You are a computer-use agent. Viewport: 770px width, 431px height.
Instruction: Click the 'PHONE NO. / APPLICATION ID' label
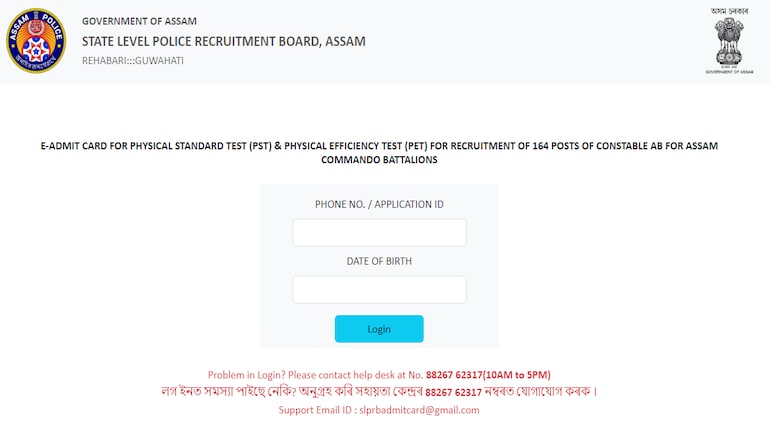(x=379, y=204)
